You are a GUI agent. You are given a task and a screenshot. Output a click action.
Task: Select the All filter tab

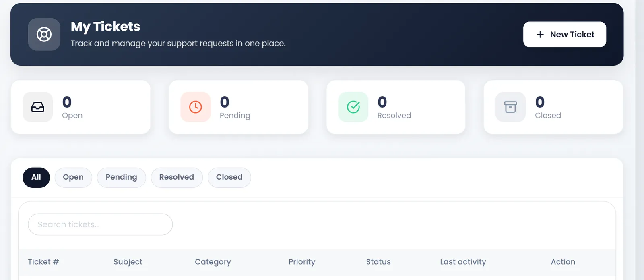click(36, 177)
